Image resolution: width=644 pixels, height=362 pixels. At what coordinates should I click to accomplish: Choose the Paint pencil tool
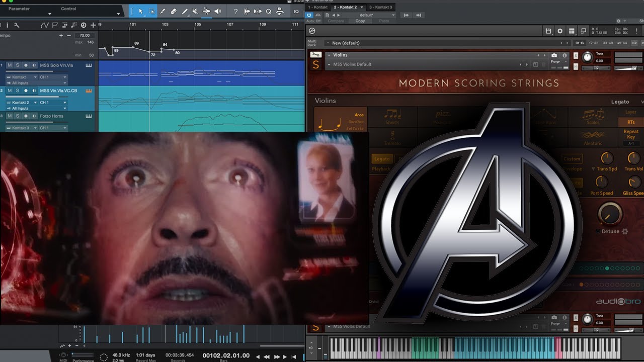185,12
